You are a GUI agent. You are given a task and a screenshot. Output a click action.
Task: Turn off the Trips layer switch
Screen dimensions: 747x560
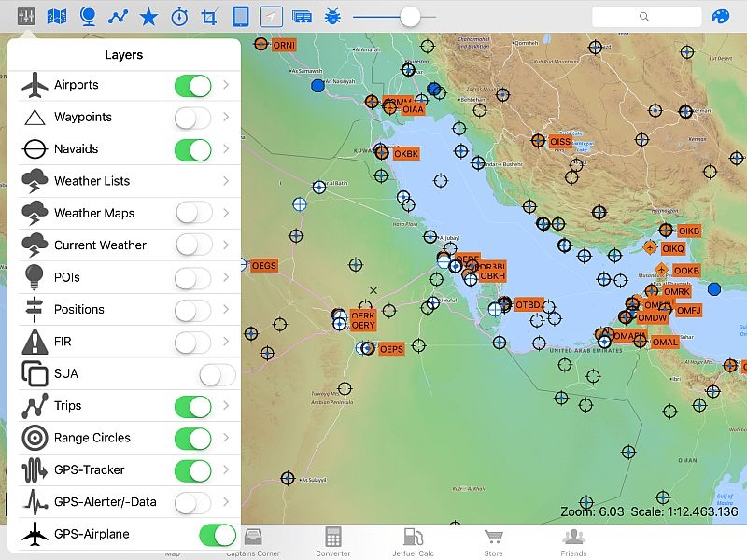(x=193, y=407)
